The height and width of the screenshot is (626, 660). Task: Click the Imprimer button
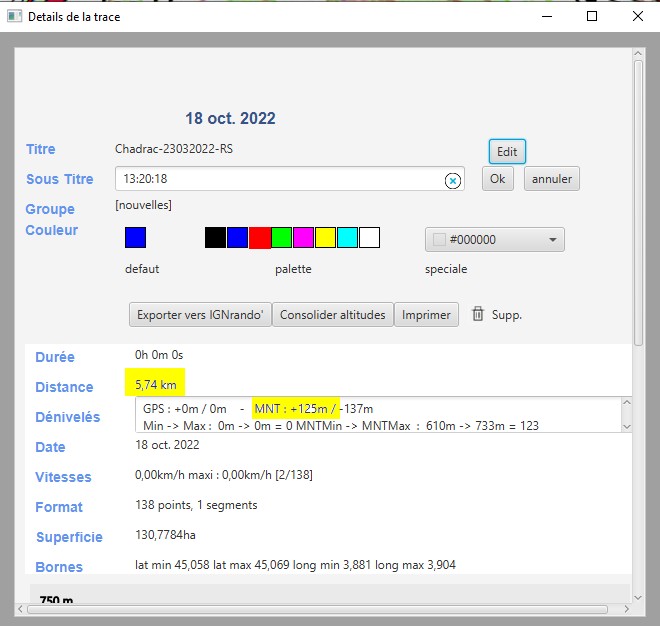click(x=426, y=315)
